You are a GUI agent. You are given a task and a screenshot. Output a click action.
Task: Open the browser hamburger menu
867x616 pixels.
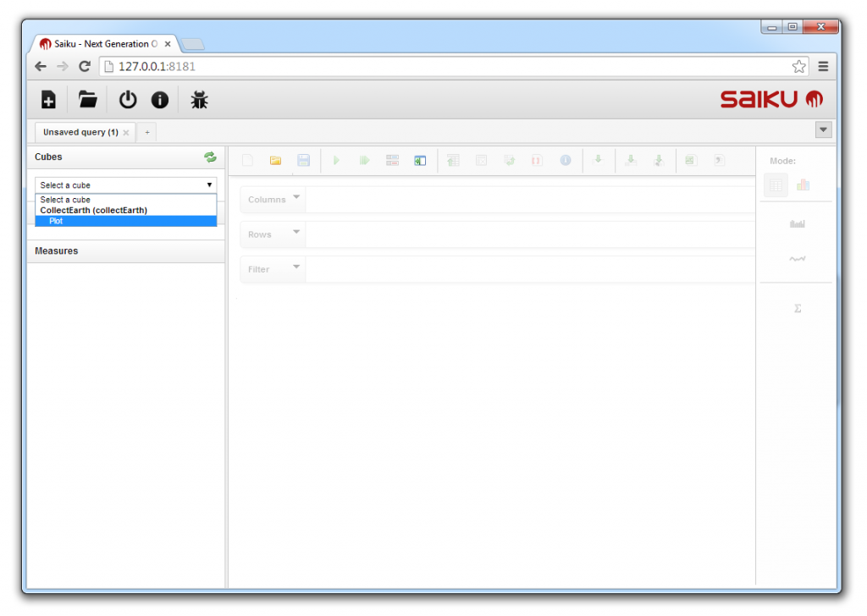coord(823,67)
